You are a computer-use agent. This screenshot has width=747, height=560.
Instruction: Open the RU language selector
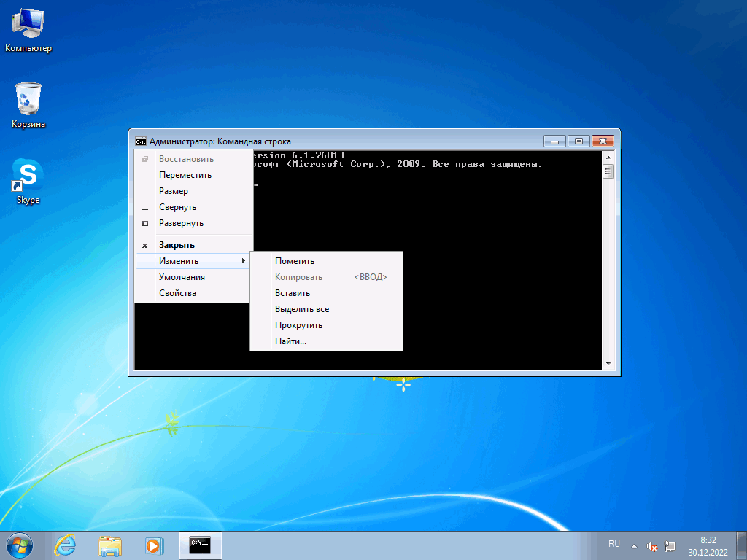tap(614, 544)
